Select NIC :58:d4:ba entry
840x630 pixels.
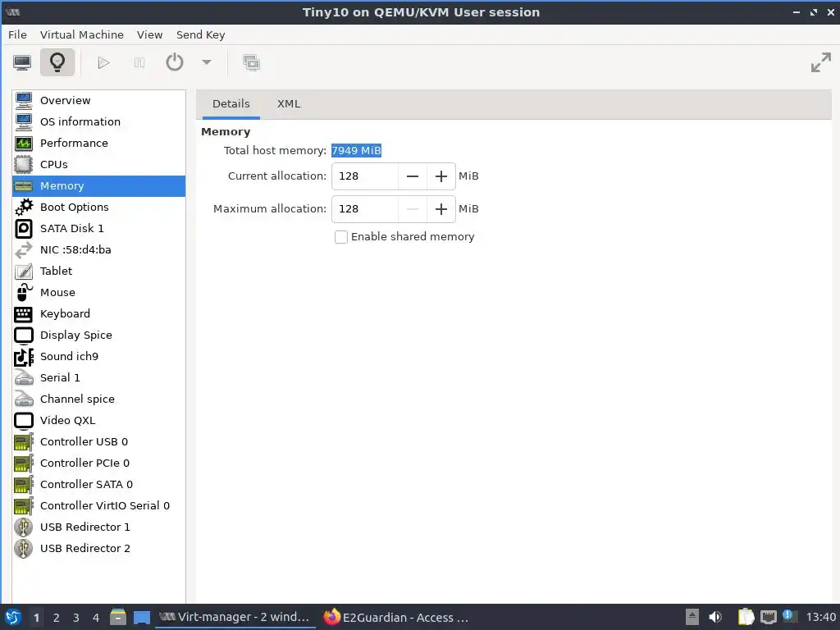pos(98,249)
